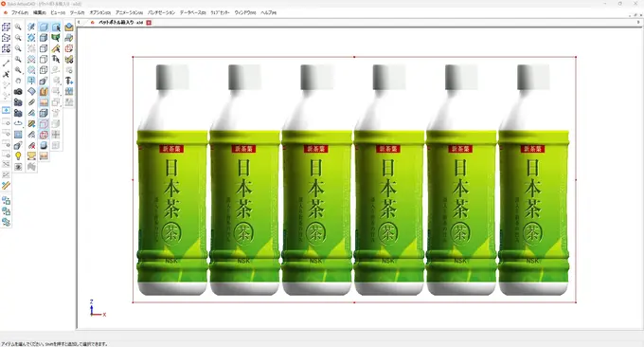The width and height of the screenshot is (644, 347).
Task: Click the paperclip attach icon
Action: 31,102
